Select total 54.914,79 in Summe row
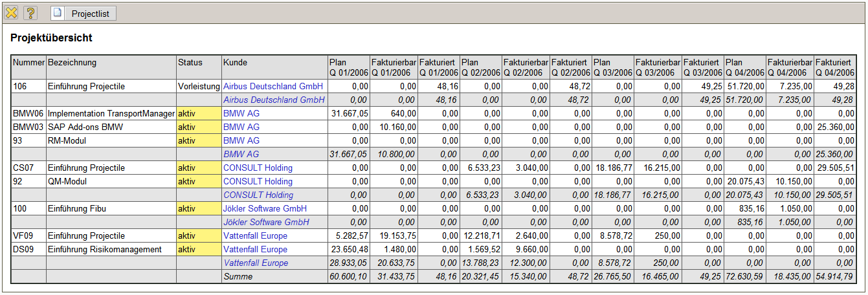The height and width of the screenshot is (295, 868). (x=835, y=276)
